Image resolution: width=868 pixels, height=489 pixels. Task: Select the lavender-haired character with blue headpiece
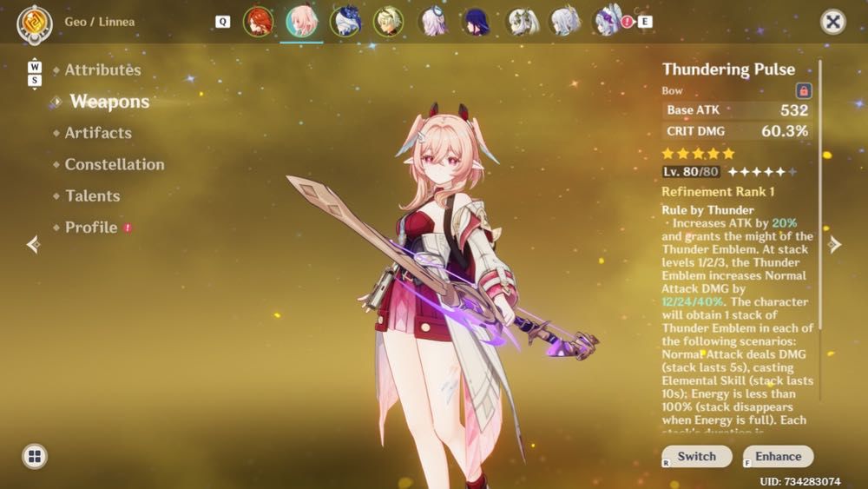coord(432,22)
